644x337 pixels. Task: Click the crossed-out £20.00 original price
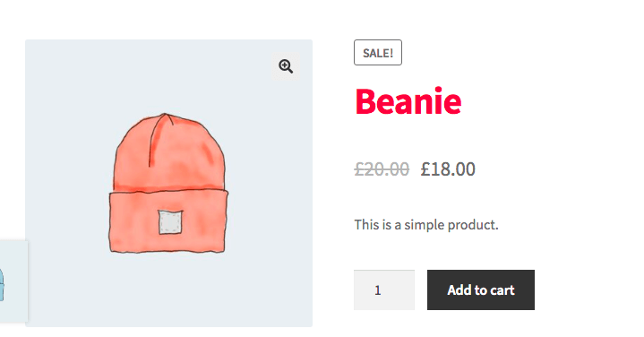pyautogui.click(x=382, y=168)
